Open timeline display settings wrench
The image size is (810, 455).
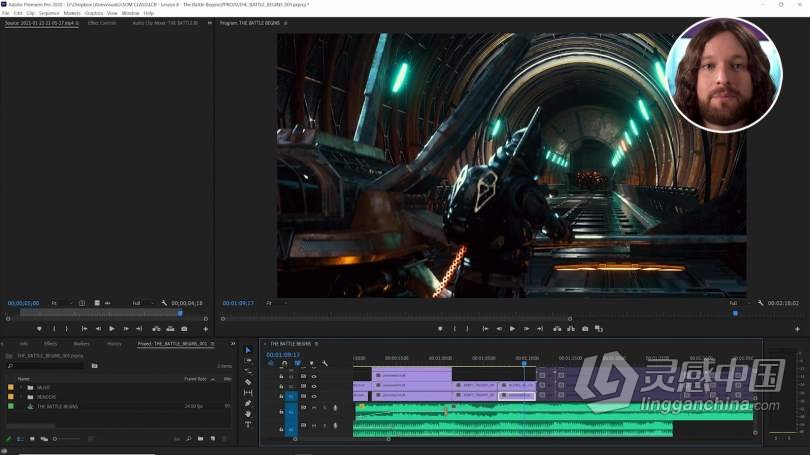[x=325, y=364]
